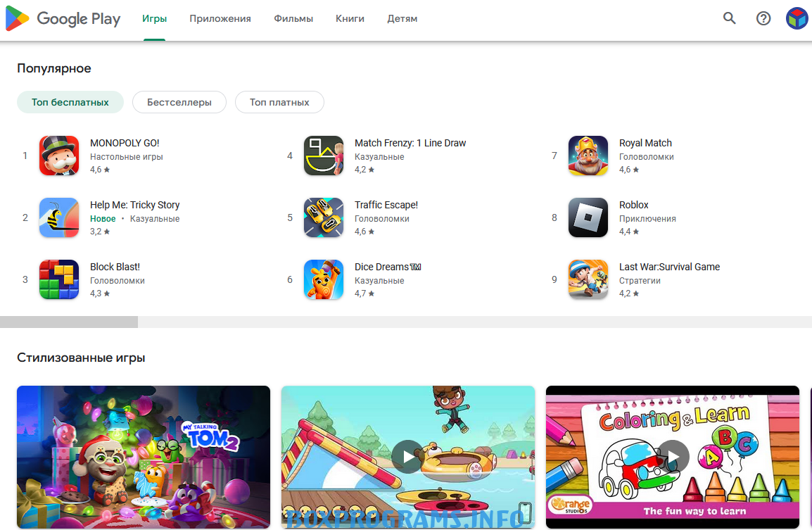Click the 4,7 rating of Dice Dreams

point(364,294)
